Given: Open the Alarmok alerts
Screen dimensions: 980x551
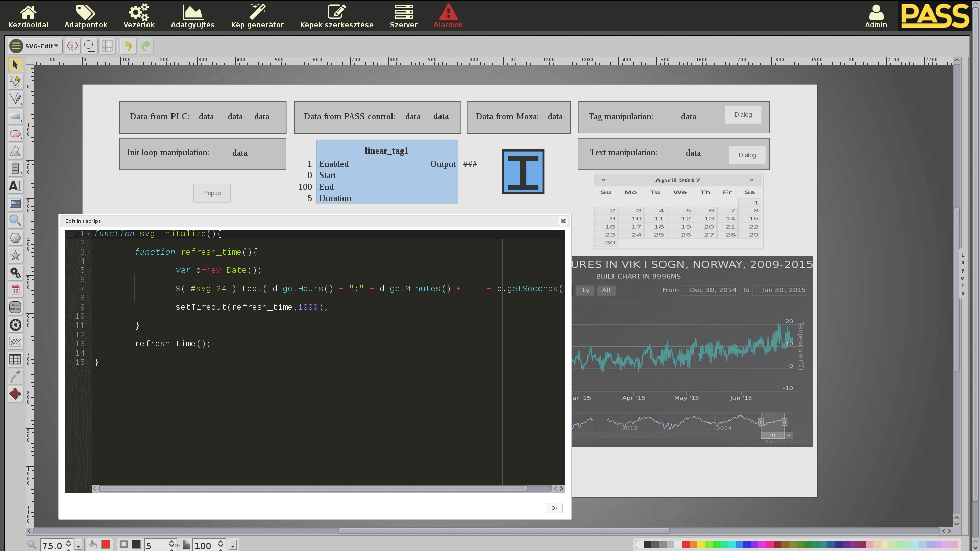Looking at the screenshot, I should tap(448, 16).
